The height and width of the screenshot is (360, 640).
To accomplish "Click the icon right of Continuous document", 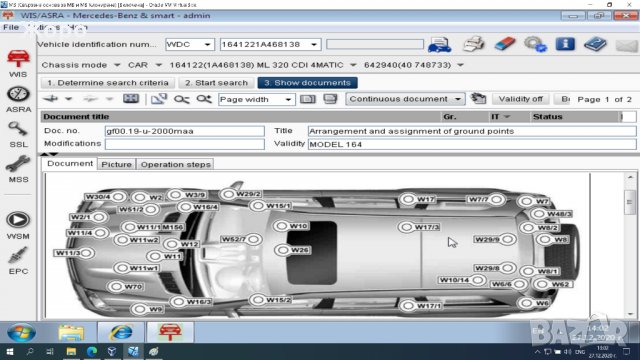I will (478, 98).
